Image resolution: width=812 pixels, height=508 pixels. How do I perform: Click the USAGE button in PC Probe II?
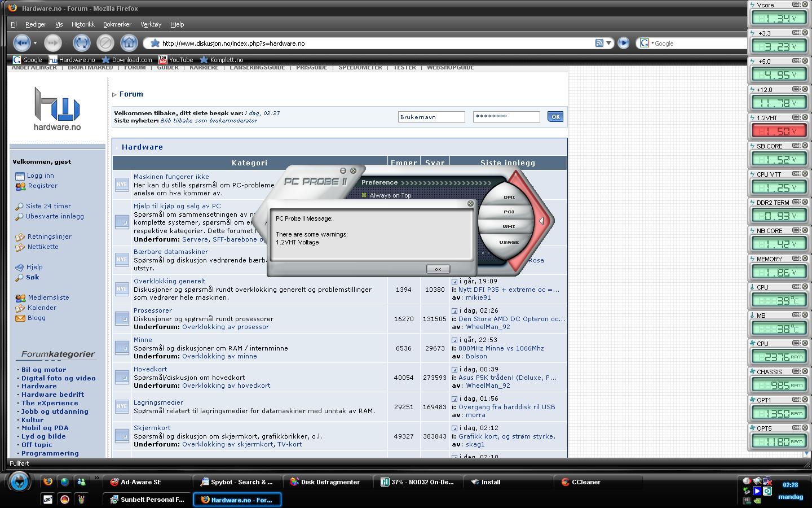(509, 242)
